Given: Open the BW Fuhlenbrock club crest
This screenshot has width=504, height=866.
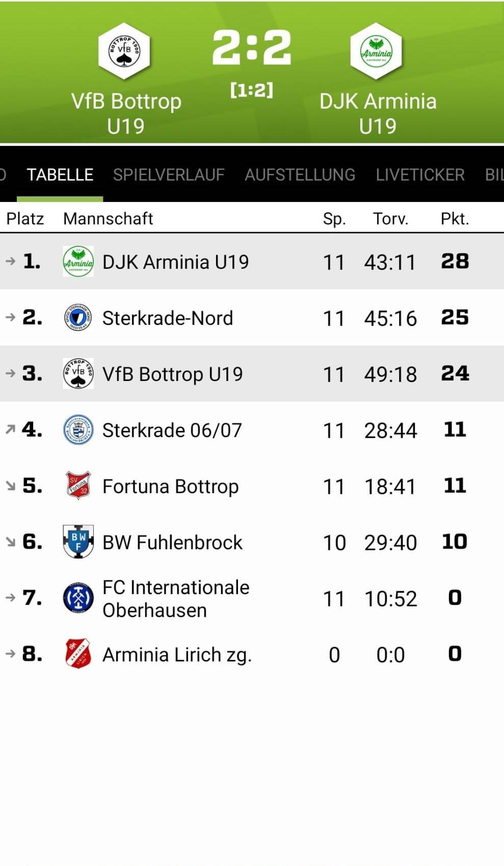Looking at the screenshot, I should 78,542.
